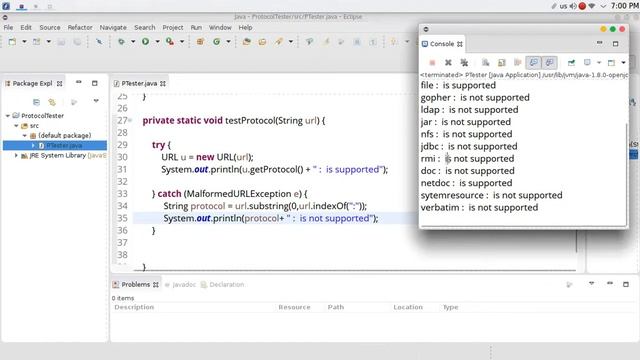
Task: Open Display Selected Console dropdown arrow
Action: [x=599, y=62]
